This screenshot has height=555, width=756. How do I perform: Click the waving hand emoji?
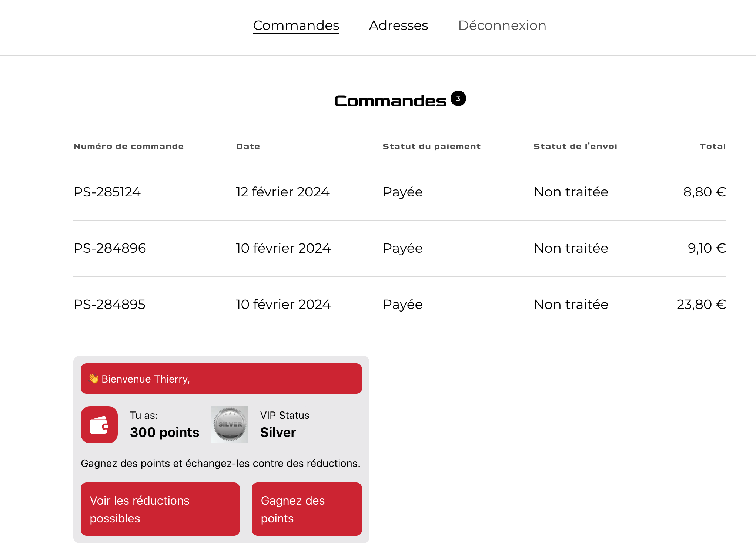pos(93,379)
